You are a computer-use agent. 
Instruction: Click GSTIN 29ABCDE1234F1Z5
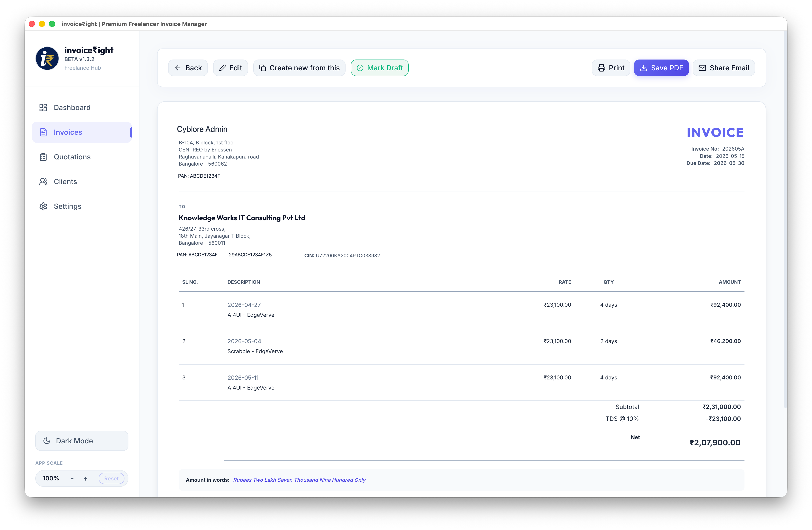coord(250,255)
